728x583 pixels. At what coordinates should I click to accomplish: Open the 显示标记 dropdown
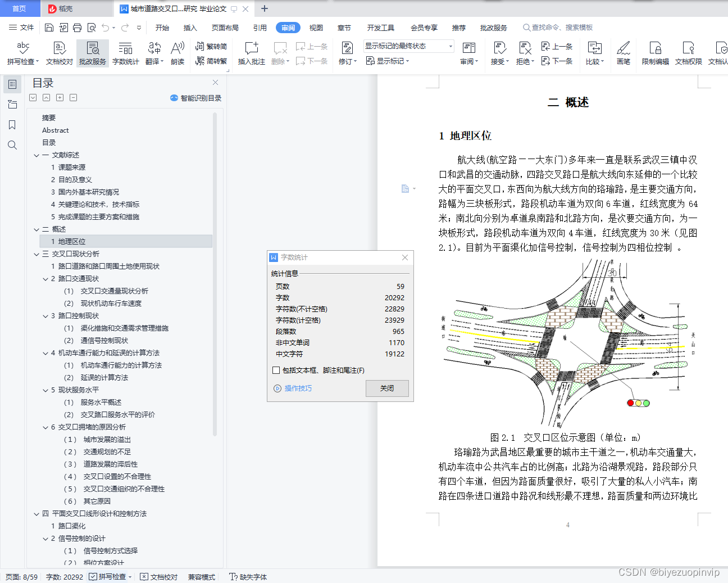point(388,61)
